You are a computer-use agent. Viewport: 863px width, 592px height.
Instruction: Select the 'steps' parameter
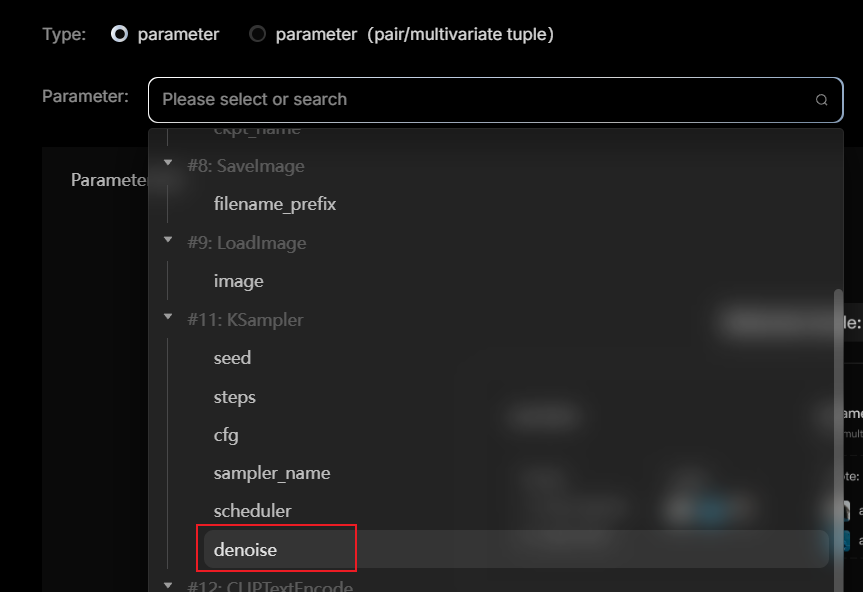(x=234, y=396)
